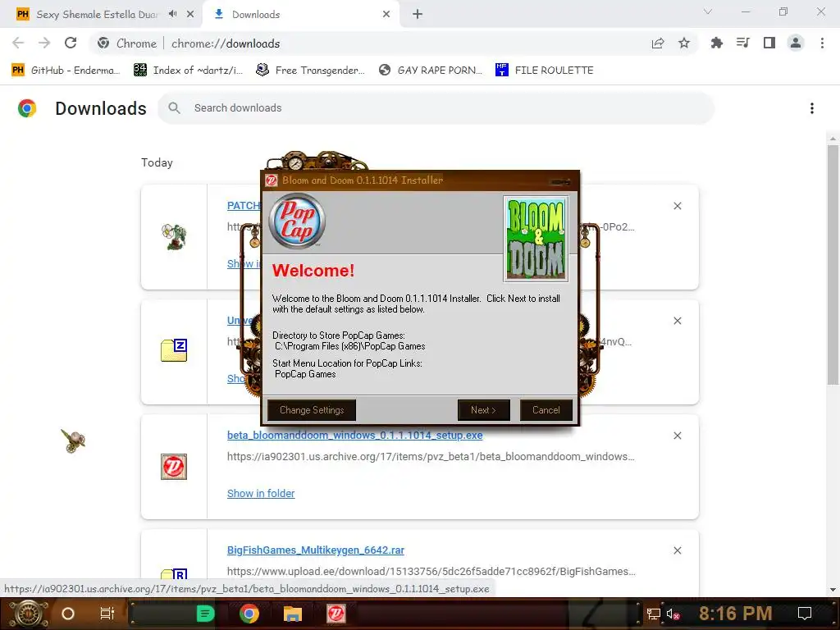This screenshot has width=840, height=630.
Task: Click the installer title bar icon
Action: [x=272, y=180]
